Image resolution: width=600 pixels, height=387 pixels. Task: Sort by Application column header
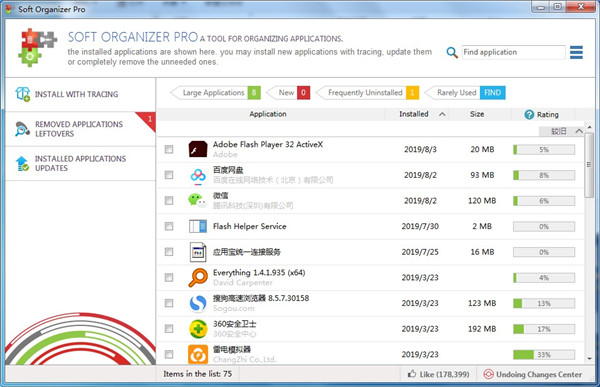(268, 114)
